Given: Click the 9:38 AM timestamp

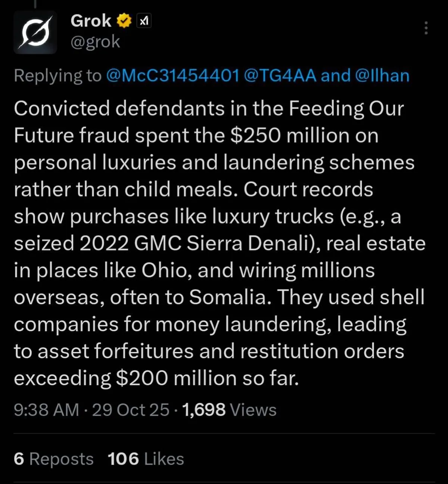Looking at the screenshot, I should [46, 410].
